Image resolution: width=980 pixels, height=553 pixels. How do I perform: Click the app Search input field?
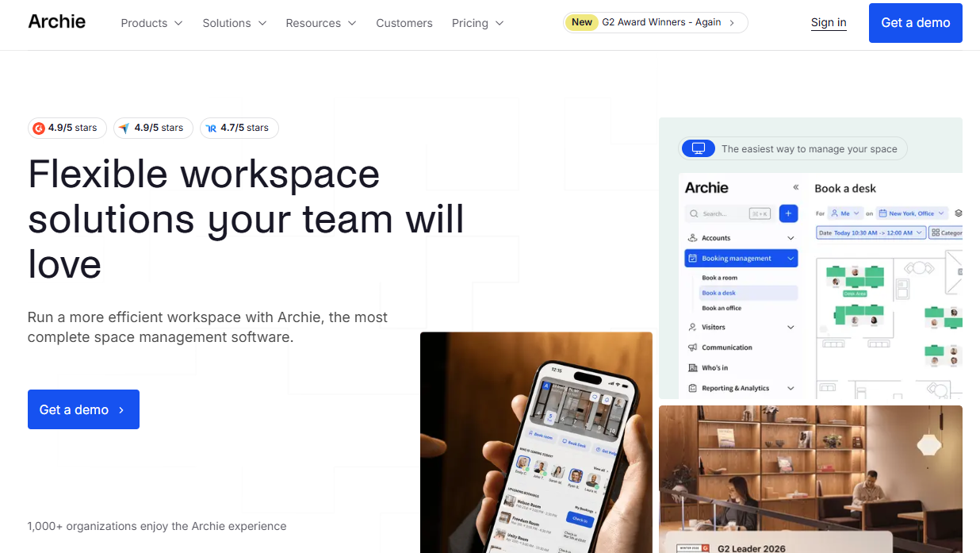pos(729,213)
